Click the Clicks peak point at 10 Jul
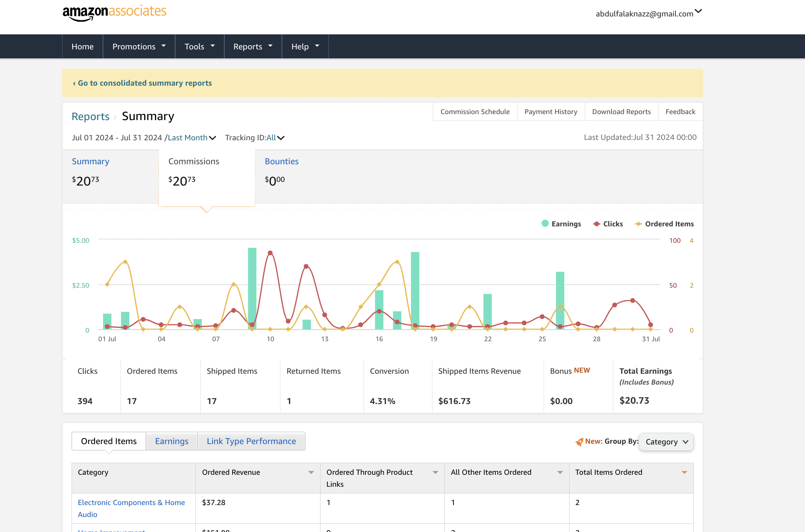 [x=270, y=253]
